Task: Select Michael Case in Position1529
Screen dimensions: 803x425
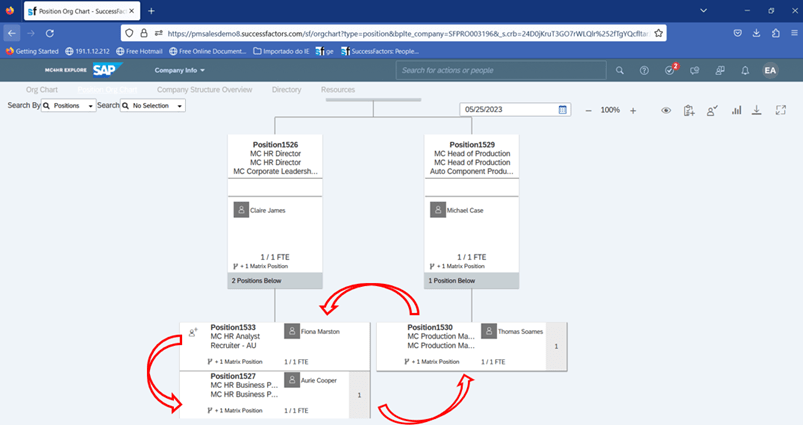Action: [464, 210]
